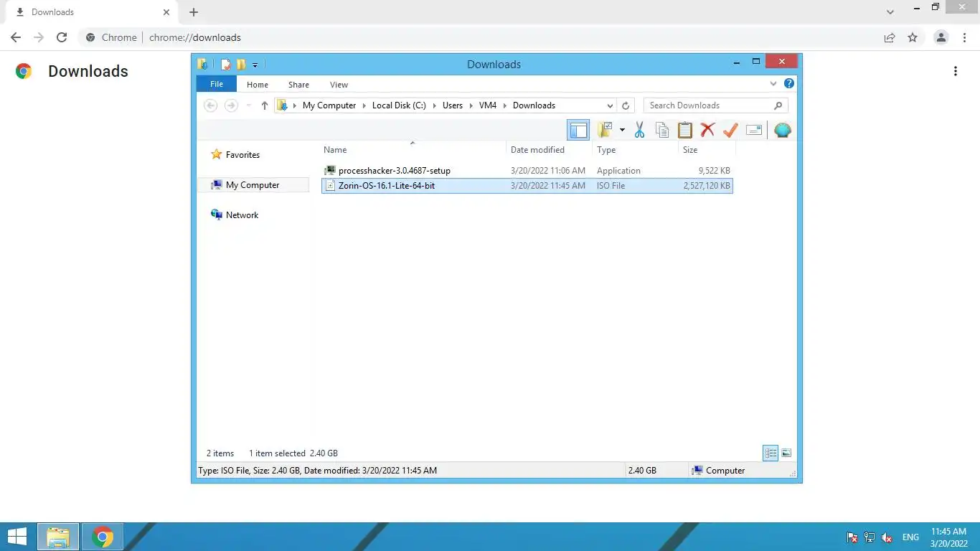Image resolution: width=980 pixels, height=551 pixels.
Task: Expand the arrow after Users in breadcrumb
Action: point(471,105)
